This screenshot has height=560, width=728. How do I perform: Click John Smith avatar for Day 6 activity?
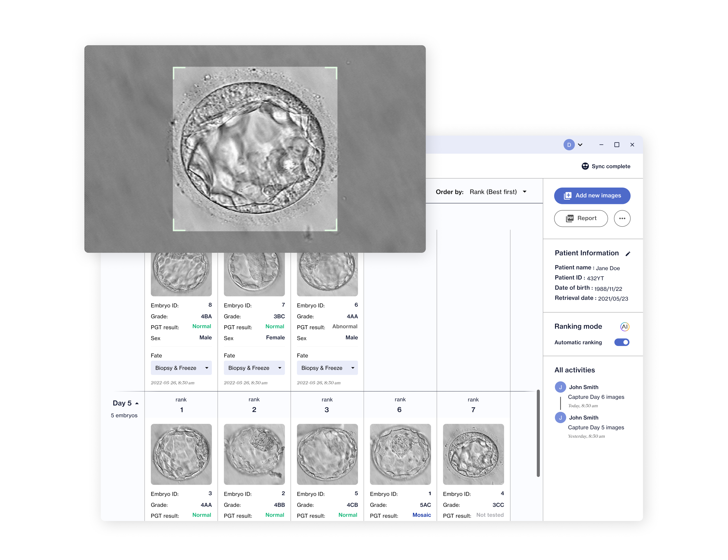click(560, 387)
